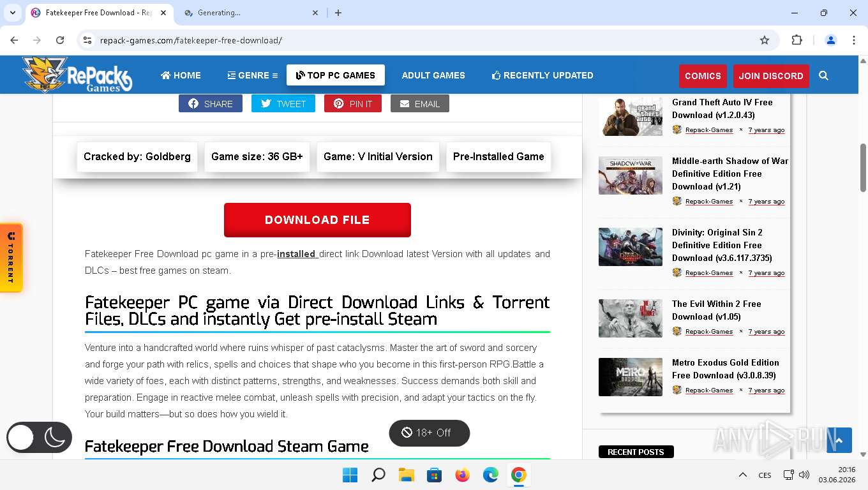Open the volume tray icon
Screen dimensions: 868x490
point(804,475)
